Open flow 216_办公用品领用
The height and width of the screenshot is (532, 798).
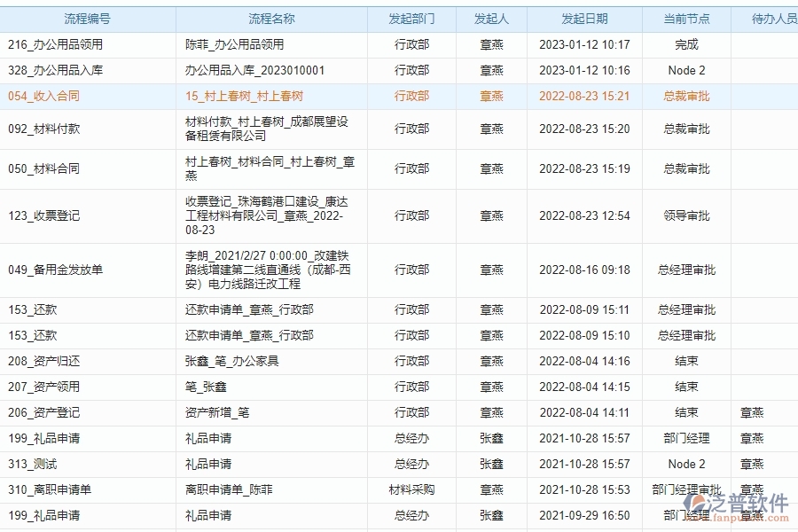coord(56,43)
